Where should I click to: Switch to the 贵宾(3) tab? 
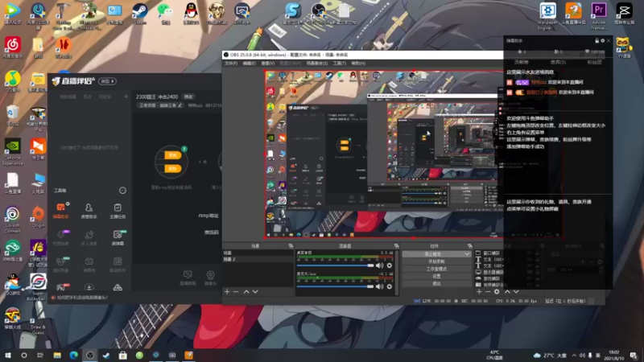[x=558, y=63]
